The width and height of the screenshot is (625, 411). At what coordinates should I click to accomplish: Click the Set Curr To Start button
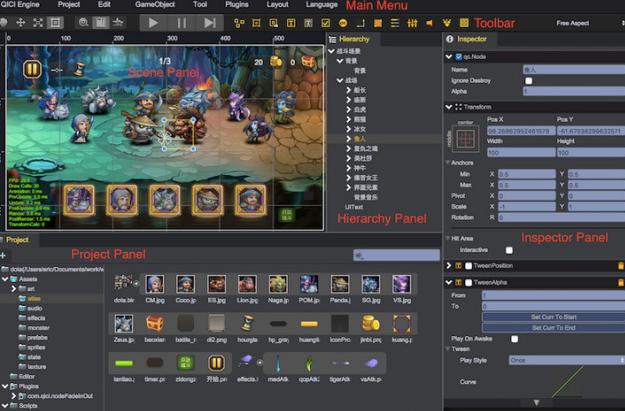pyautogui.click(x=553, y=317)
